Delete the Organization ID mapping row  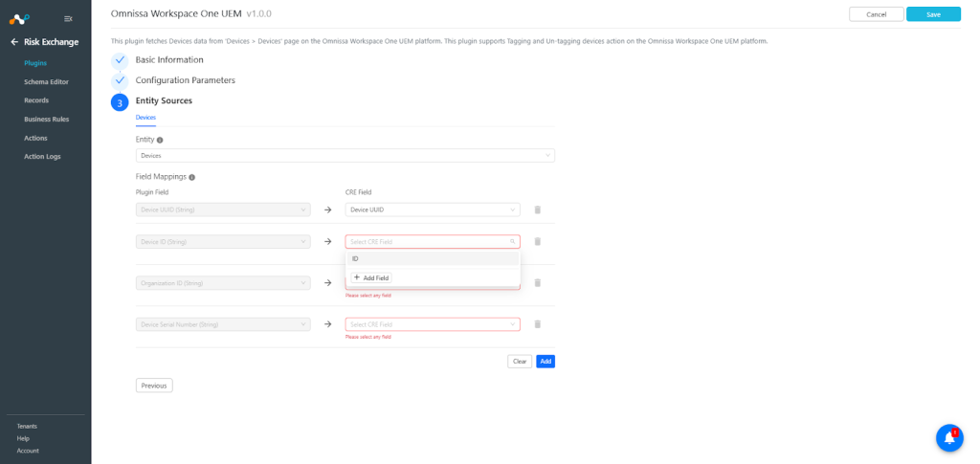tap(538, 283)
